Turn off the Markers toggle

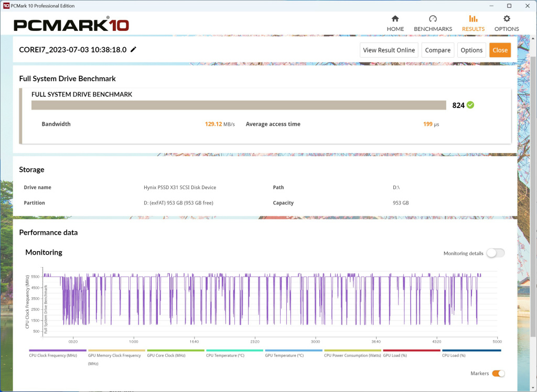click(498, 373)
